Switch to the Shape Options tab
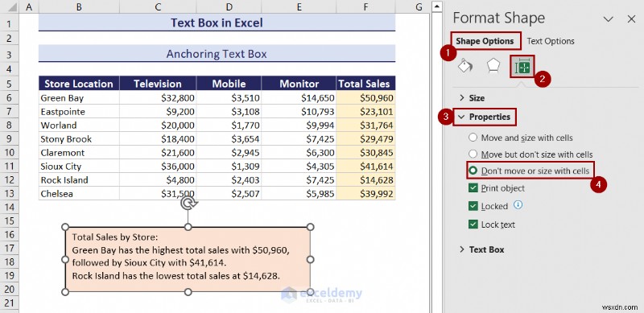 pyautogui.click(x=485, y=41)
